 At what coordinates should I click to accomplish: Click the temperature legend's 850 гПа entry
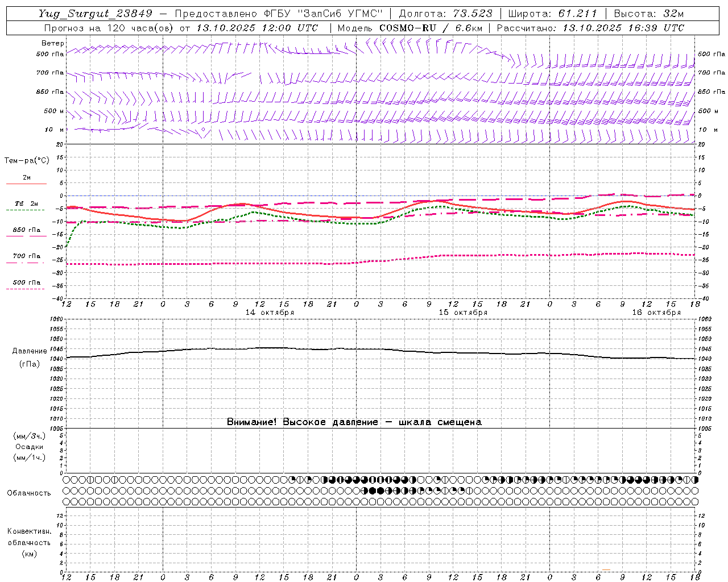[x=27, y=230]
